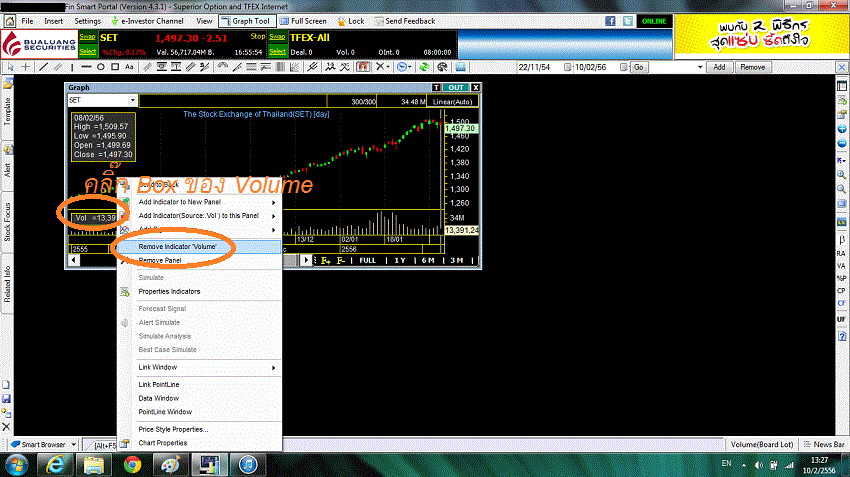
Task: Open Google Chrome from taskbar
Action: coord(132,465)
